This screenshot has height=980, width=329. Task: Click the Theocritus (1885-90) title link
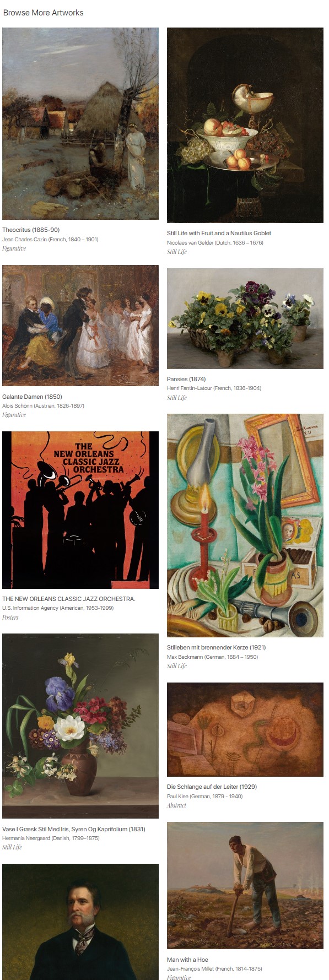point(31,230)
